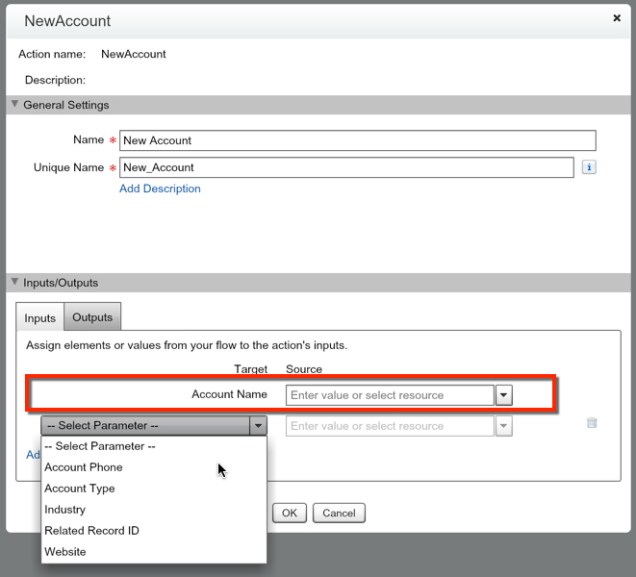Collapse the Inputs/Outputs section

pos(15,283)
